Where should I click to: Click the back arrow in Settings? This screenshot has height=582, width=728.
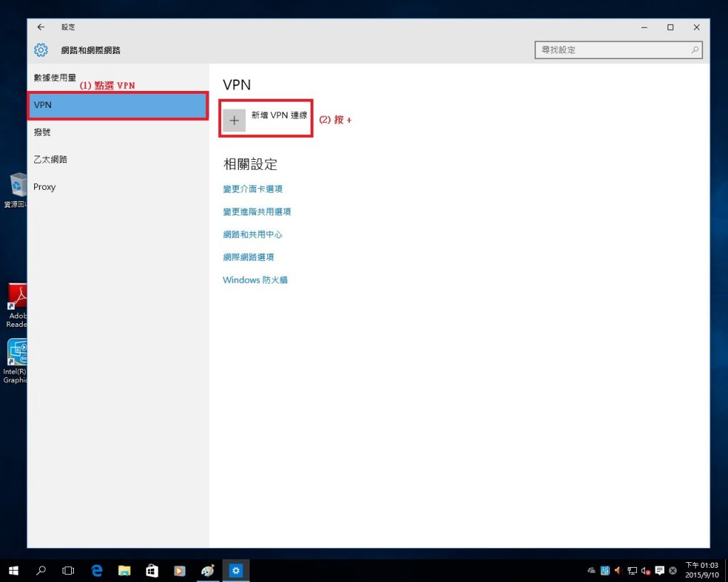click(x=41, y=27)
